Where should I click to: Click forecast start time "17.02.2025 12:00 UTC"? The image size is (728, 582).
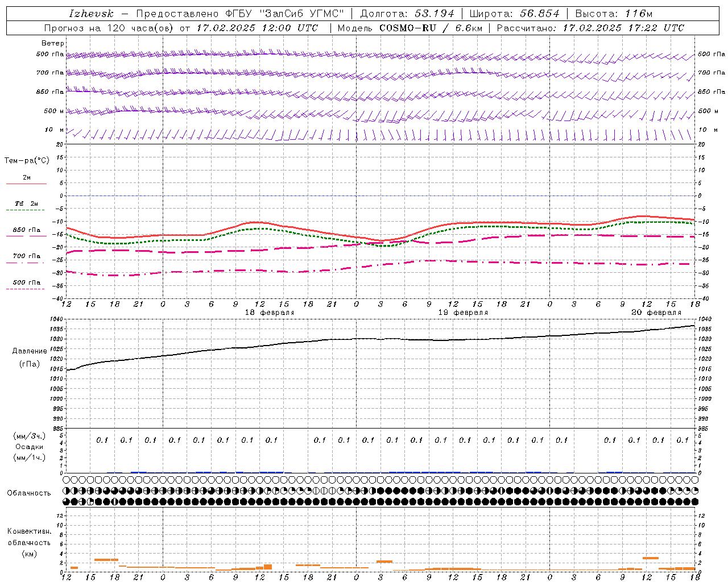coord(257,28)
